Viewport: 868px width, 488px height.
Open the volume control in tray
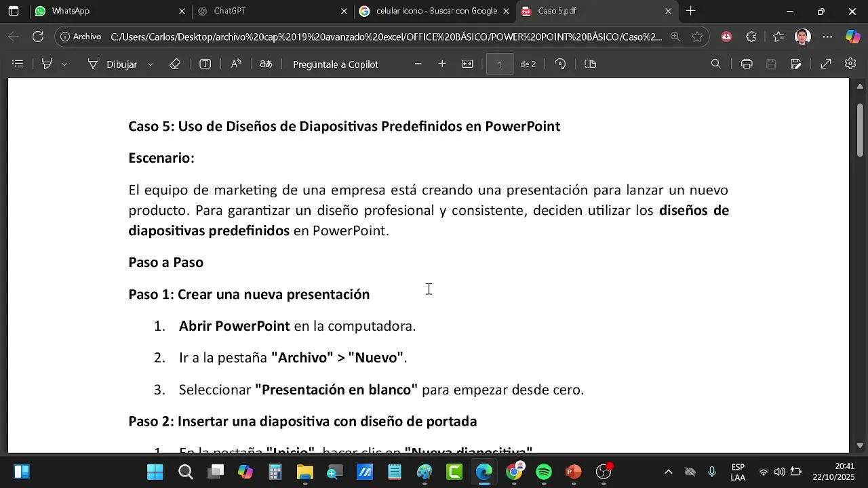click(x=780, y=472)
